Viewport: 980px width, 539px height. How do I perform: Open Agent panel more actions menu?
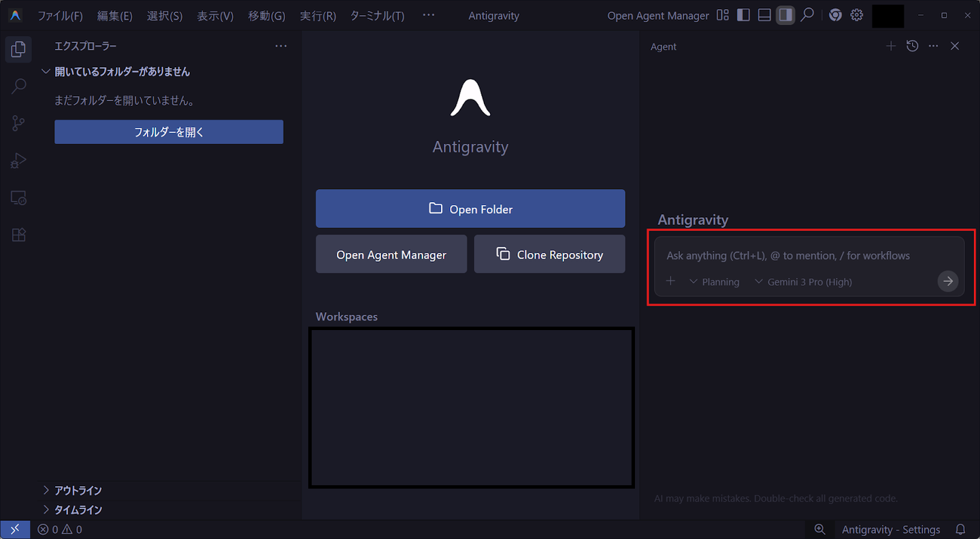pyautogui.click(x=934, y=46)
